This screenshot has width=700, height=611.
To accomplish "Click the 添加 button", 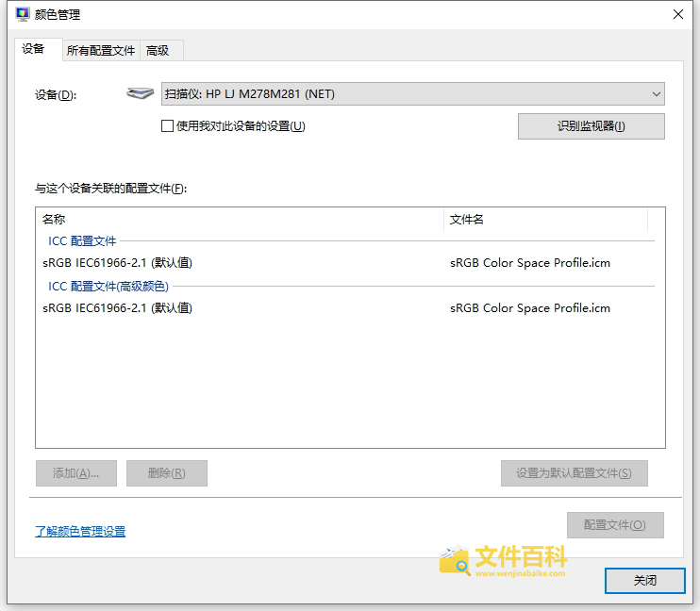I will click(x=75, y=473).
